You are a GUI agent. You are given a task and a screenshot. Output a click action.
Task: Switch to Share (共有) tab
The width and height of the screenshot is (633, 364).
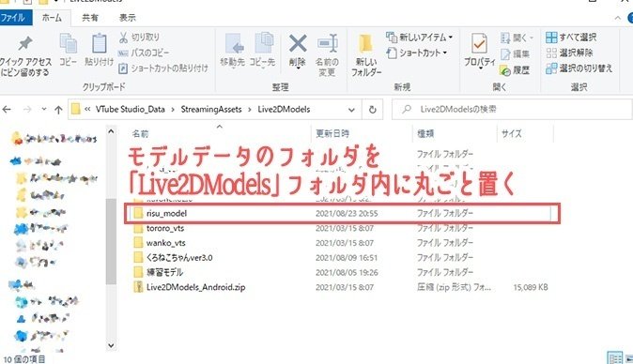coord(89,18)
